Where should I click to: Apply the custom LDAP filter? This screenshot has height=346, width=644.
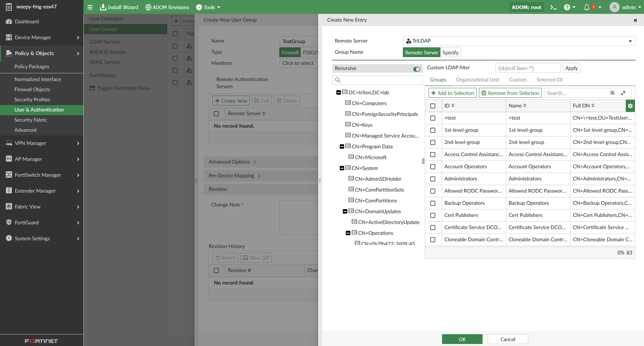tap(571, 68)
